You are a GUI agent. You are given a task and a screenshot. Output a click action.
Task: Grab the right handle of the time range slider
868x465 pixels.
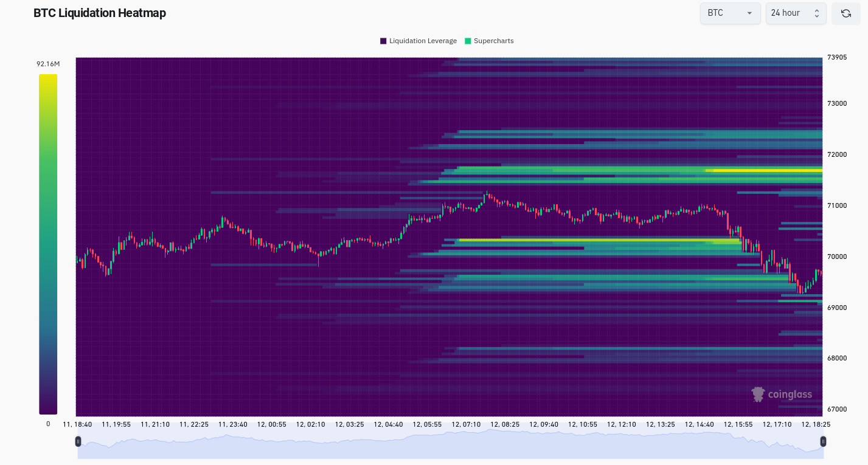823,441
